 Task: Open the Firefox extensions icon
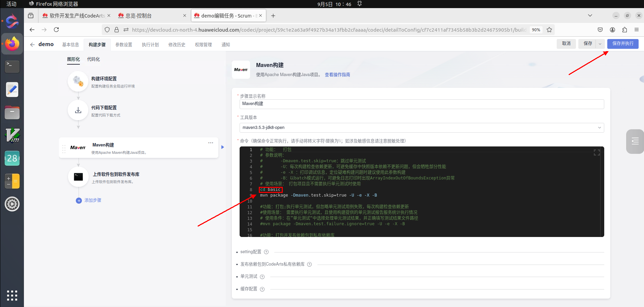coord(624,30)
